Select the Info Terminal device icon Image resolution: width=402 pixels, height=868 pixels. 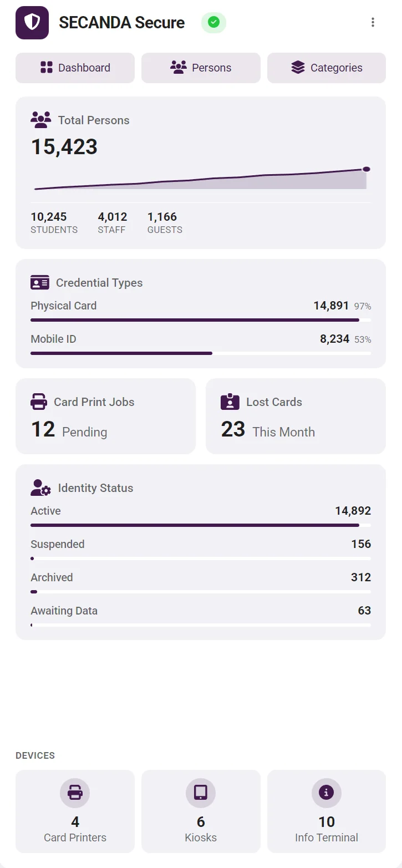[x=326, y=793]
